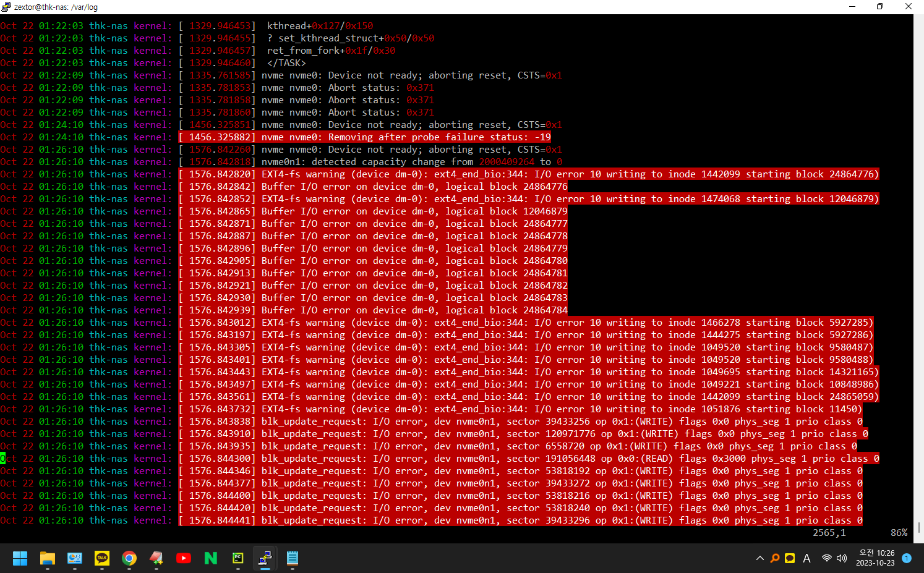
Task: Click the clock to open the calendar
Action: (x=875, y=558)
